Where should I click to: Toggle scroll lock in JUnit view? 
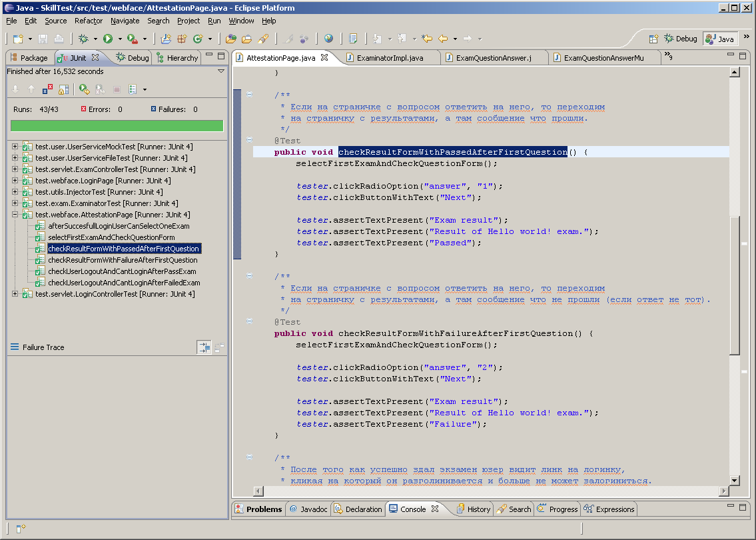64,89
